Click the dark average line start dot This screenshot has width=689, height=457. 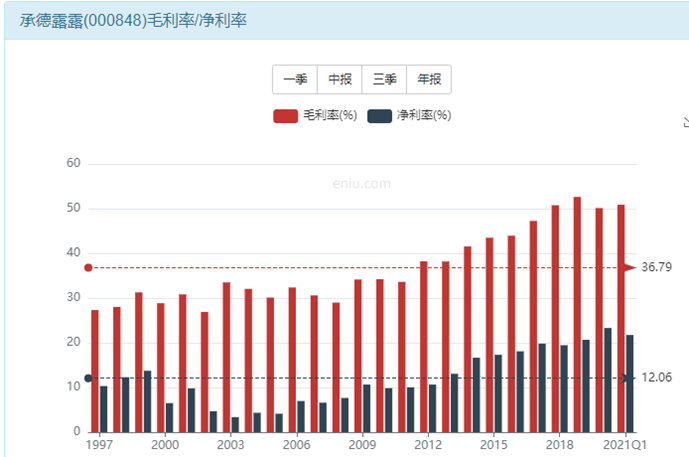[x=88, y=378]
